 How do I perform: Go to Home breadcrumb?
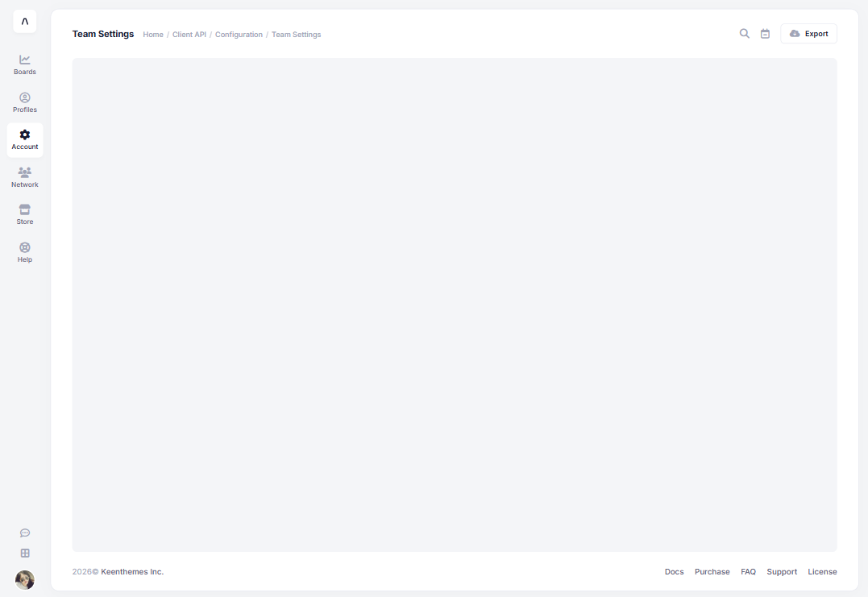pyautogui.click(x=153, y=35)
